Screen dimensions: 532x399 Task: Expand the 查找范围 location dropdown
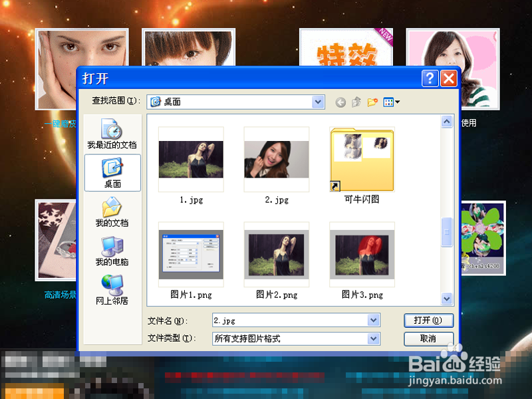click(318, 102)
